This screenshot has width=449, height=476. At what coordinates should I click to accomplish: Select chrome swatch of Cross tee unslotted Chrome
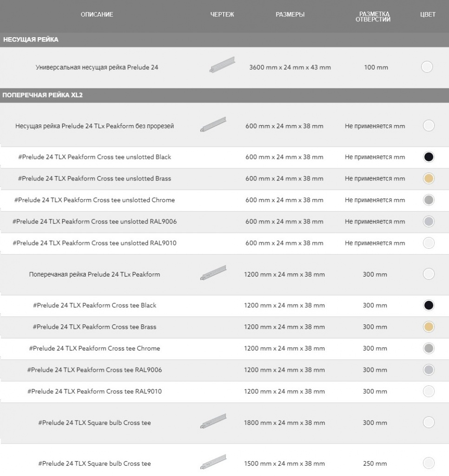(429, 200)
